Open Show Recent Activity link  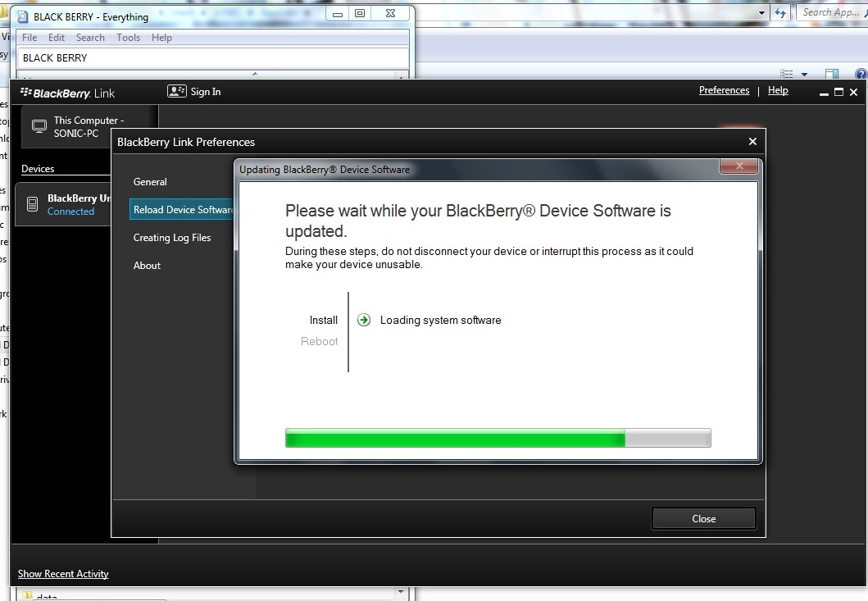point(63,574)
